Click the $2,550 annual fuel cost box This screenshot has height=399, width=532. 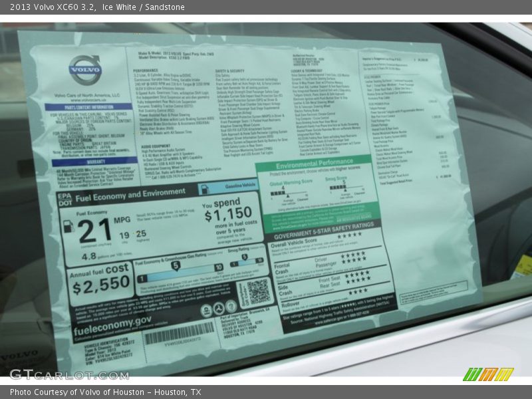(100, 281)
